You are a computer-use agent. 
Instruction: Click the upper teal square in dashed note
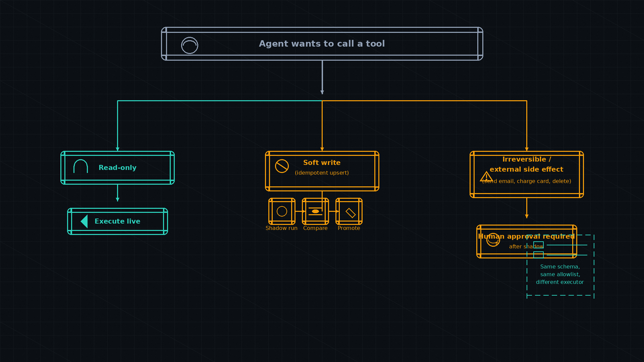coord(538,245)
